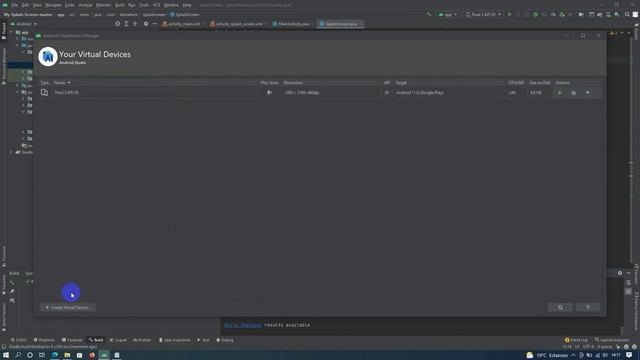The image size is (640, 360).
Task: Open the build panel settings gear icon
Action: pos(620,273)
